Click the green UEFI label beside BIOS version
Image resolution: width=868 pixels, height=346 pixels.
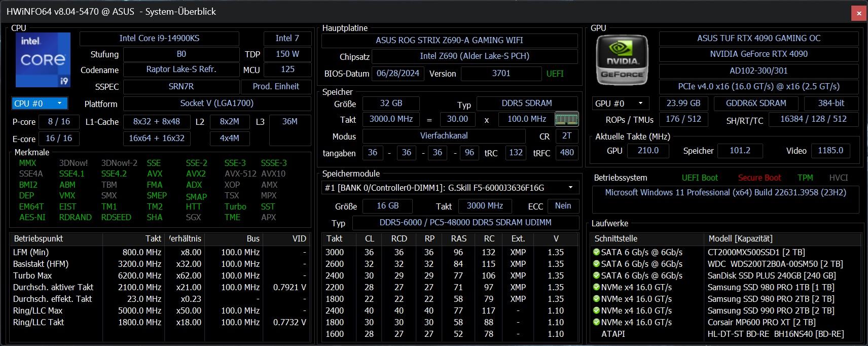(555, 74)
